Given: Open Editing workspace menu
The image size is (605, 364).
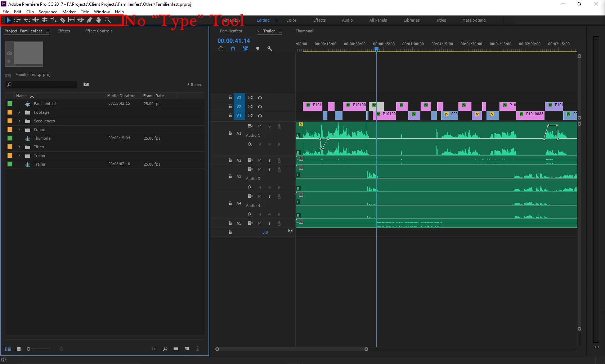Looking at the screenshot, I should pyautogui.click(x=277, y=20).
